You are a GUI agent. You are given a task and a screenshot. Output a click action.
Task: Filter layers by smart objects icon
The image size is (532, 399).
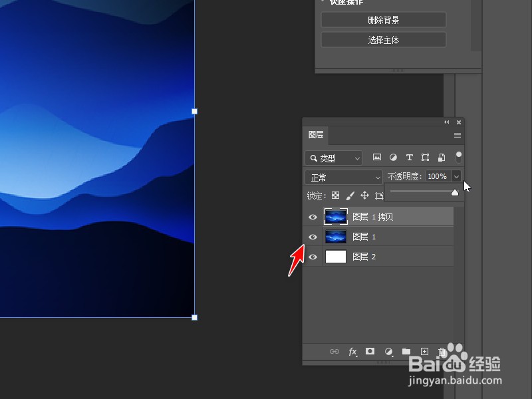pos(442,157)
